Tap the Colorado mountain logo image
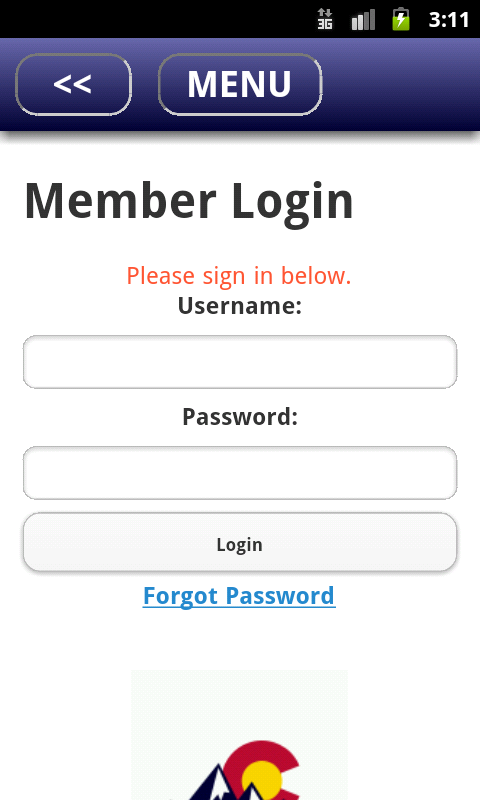The height and width of the screenshot is (800, 480). pos(239,735)
